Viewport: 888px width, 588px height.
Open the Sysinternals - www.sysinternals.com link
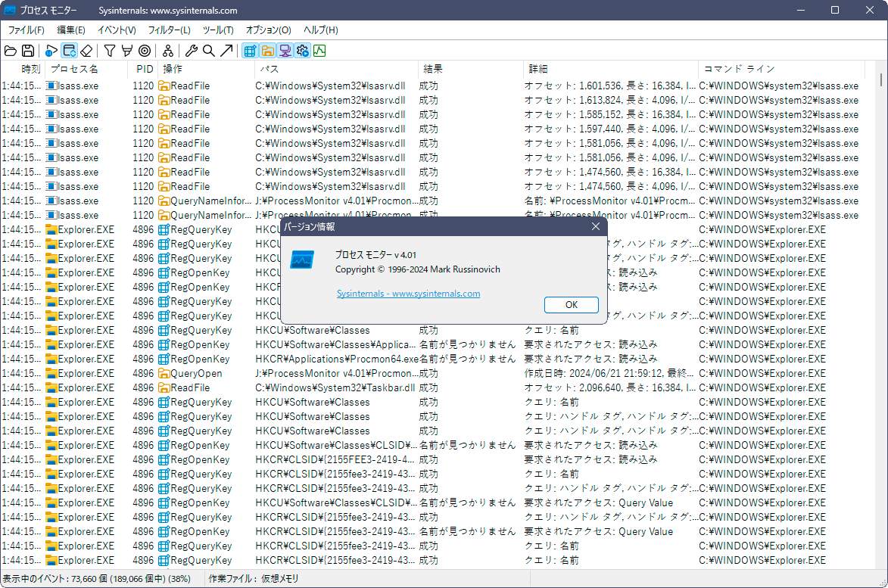tap(408, 293)
